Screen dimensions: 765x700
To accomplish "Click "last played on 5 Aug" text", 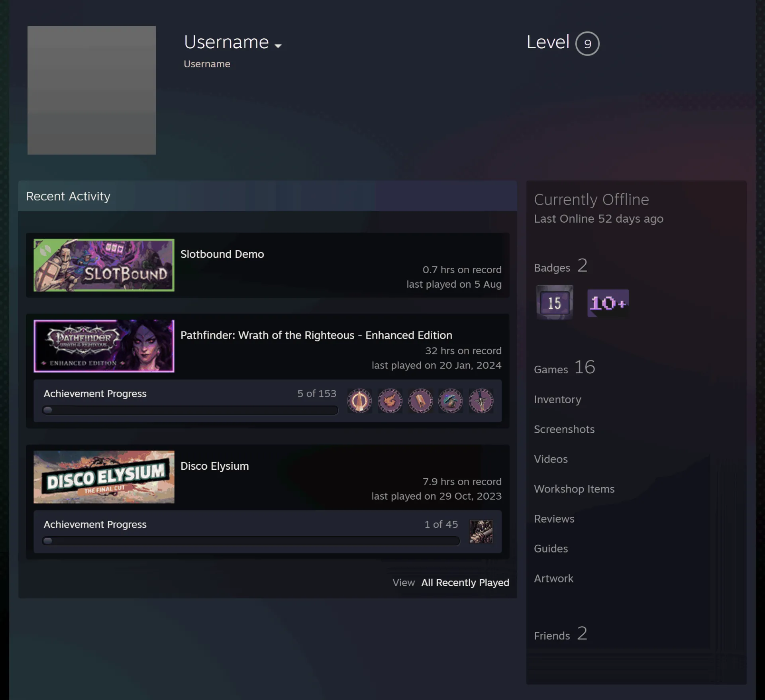I will pos(454,284).
